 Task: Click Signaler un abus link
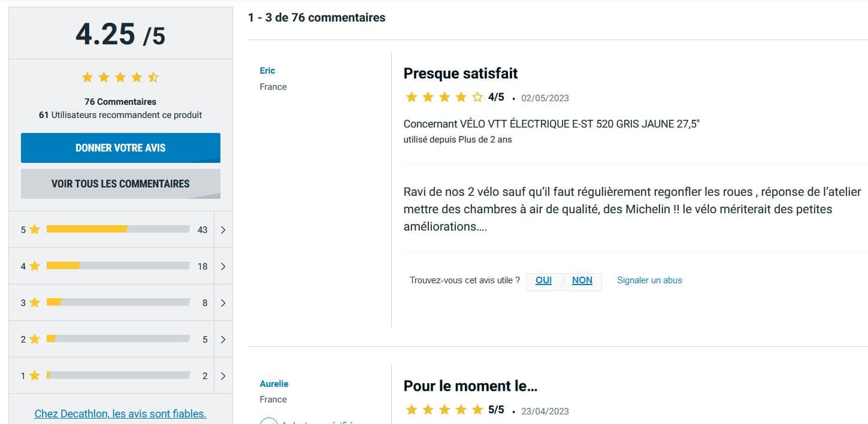tap(649, 280)
